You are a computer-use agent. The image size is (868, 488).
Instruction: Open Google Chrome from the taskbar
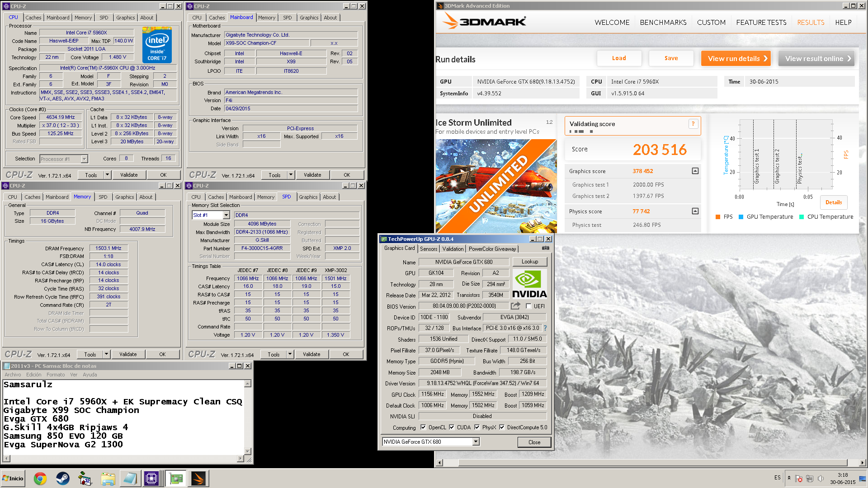coord(40,479)
